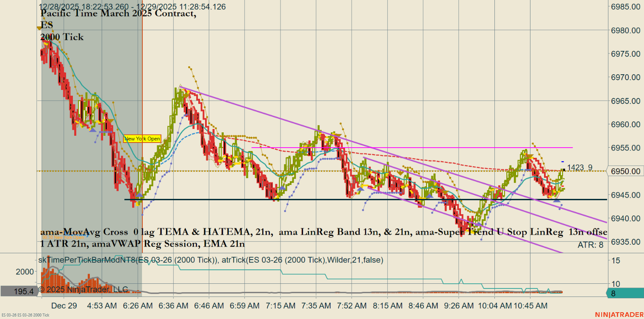Click the 'Pacific Time March 2025 Contract,' title text
The width and height of the screenshot is (644, 319).
click(118, 13)
